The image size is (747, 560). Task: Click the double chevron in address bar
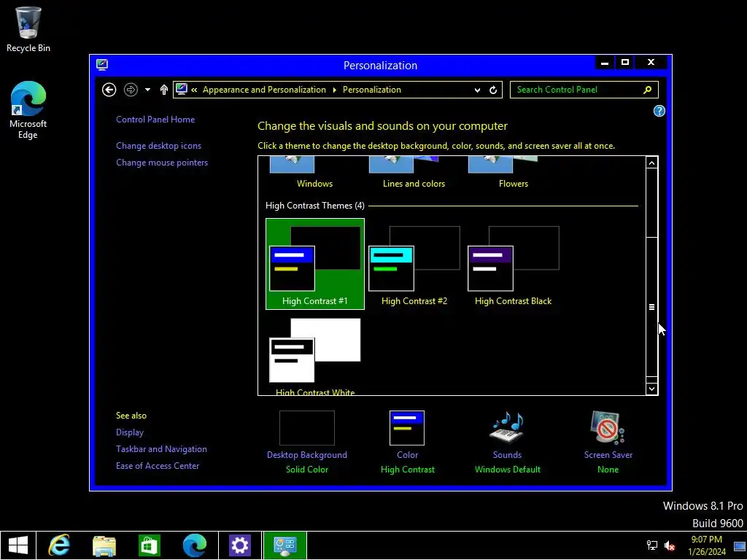[194, 90]
